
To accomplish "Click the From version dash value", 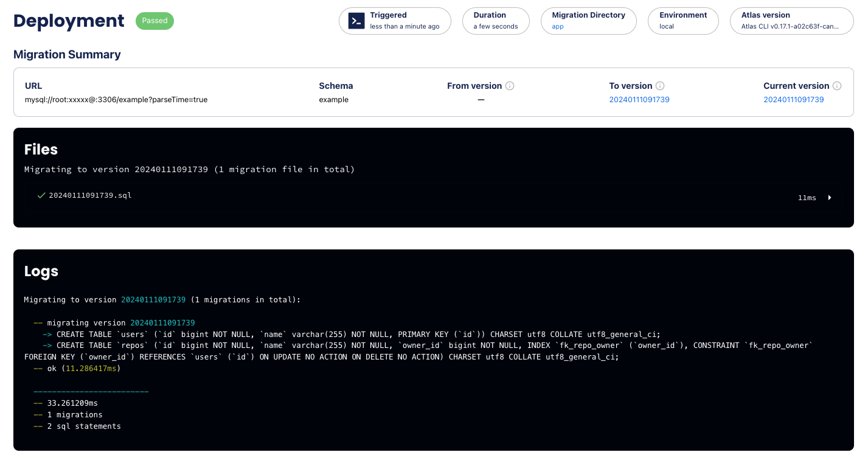I will 481,100.
